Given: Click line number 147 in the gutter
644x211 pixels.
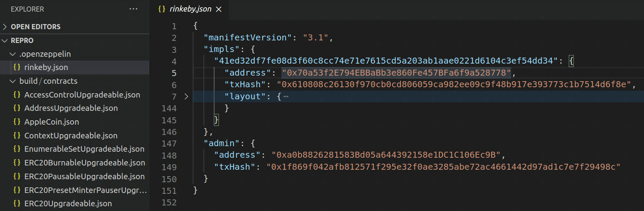Looking at the screenshot, I should click(169, 143).
